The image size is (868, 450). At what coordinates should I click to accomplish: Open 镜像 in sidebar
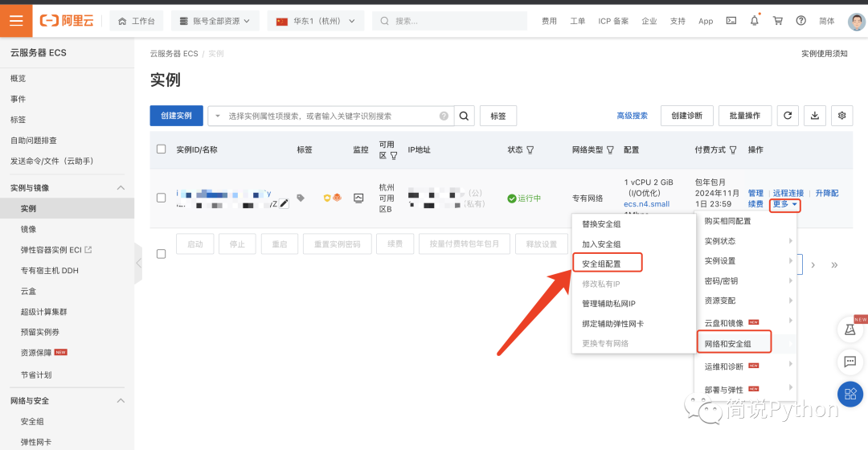[28, 229]
